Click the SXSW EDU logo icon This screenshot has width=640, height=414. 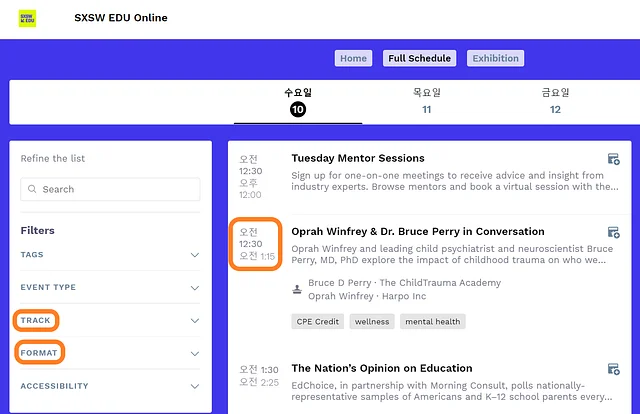pyautogui.click(x=28, y=18)
